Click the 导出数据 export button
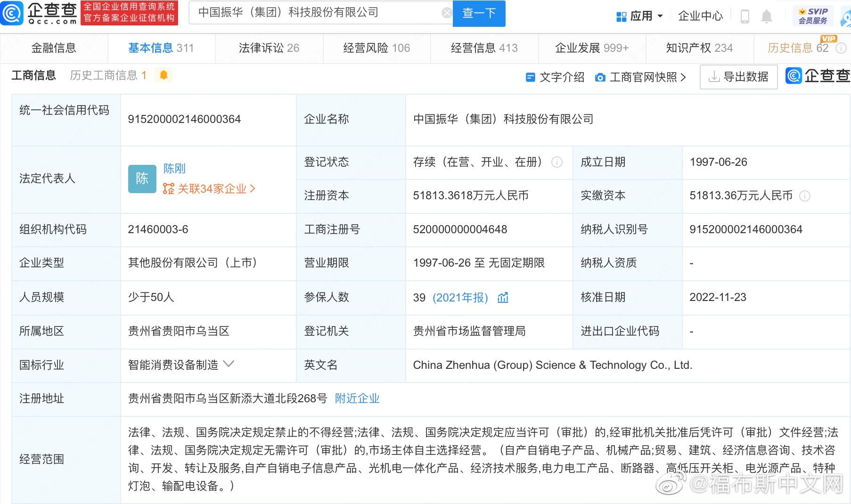This screenshot has height=504, width=851. (738, 77)
